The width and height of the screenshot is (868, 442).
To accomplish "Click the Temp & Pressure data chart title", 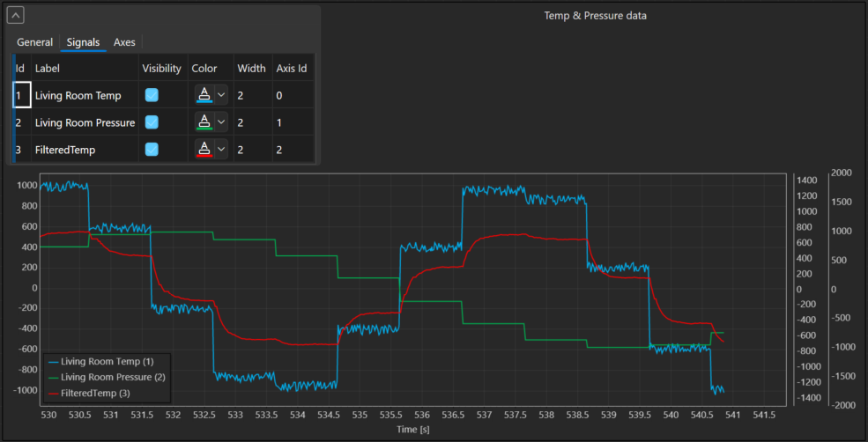I will click(596, 16).
